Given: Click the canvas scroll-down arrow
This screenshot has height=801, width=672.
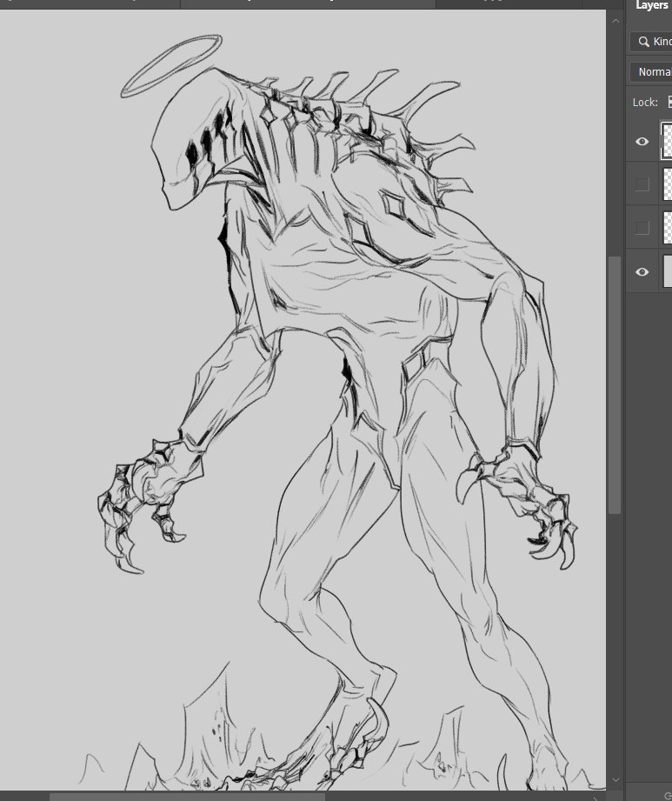Looking at the screenshot, I should click(615, 780).
